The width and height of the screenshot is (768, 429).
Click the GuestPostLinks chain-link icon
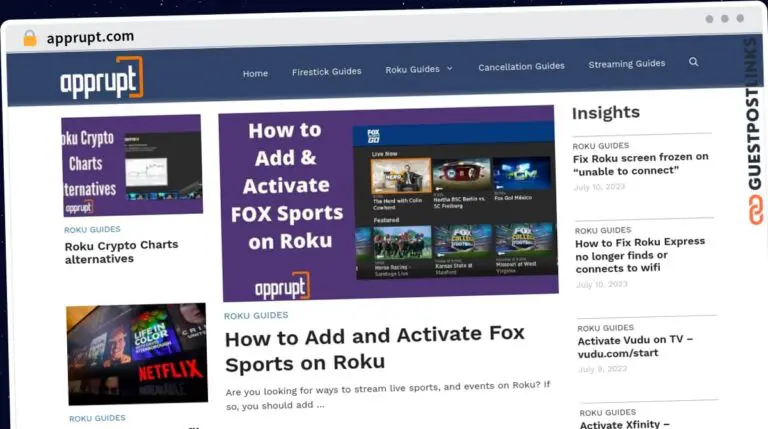755,209
